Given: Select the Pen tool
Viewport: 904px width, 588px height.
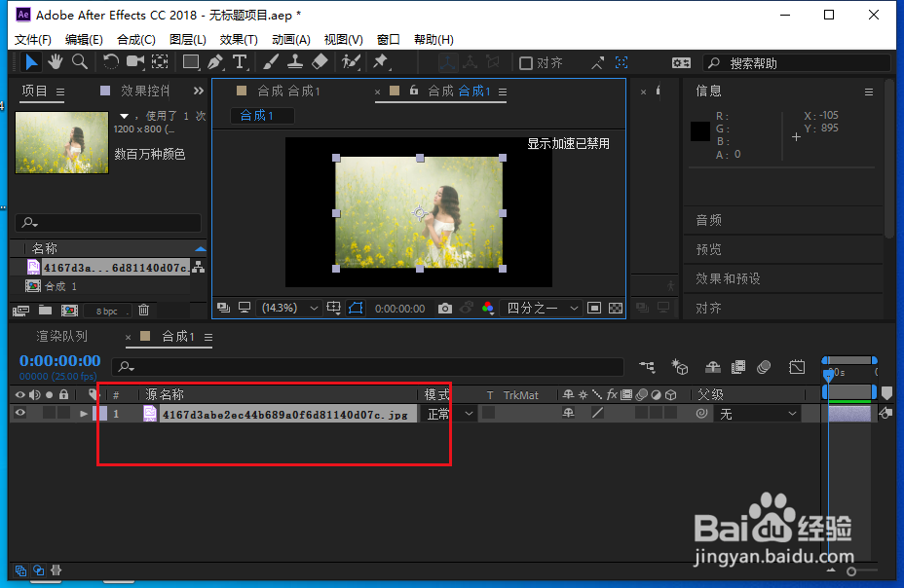Looking at the screenshot, I should [214, 61].
